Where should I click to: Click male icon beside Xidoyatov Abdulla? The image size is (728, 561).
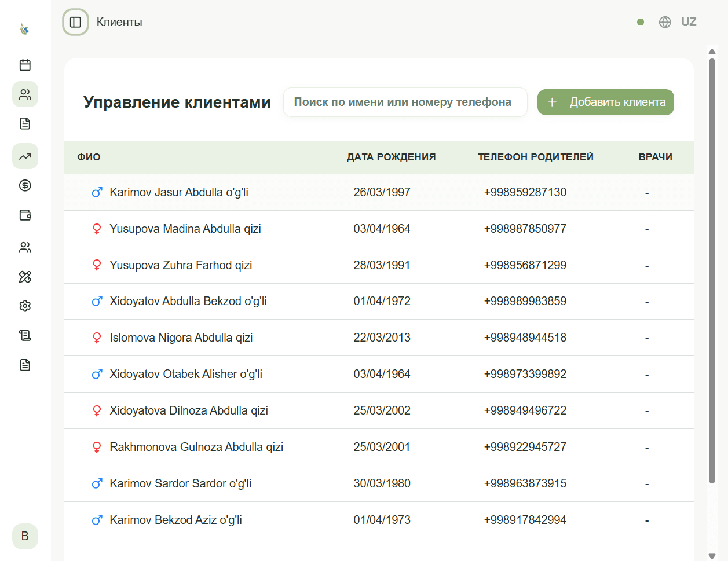pyautogui.click(x=97, y=301)
